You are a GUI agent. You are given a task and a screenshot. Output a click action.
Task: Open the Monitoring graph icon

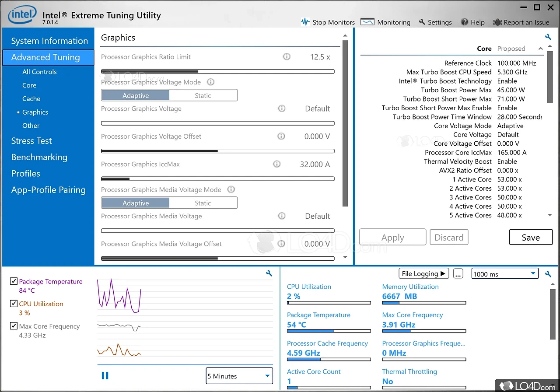[x=367, y=22]
